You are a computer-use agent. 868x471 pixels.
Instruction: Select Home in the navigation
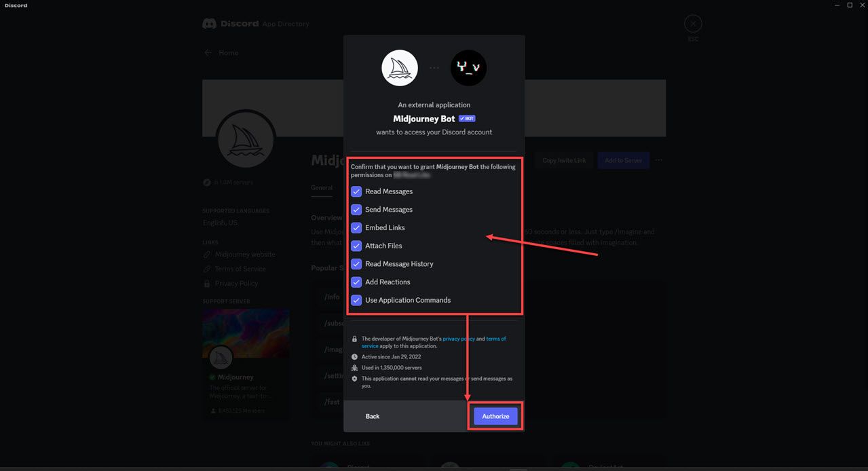pyautogui.click(x=228, y=52)
